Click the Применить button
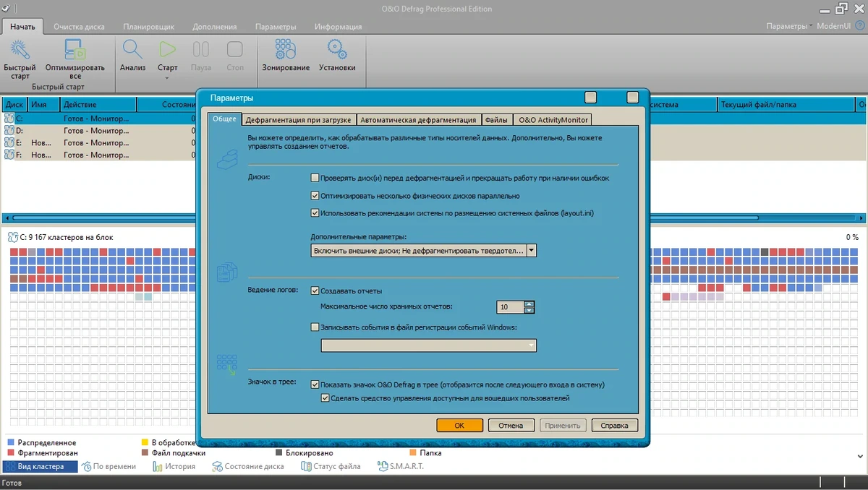 click(x=563, y=426)
